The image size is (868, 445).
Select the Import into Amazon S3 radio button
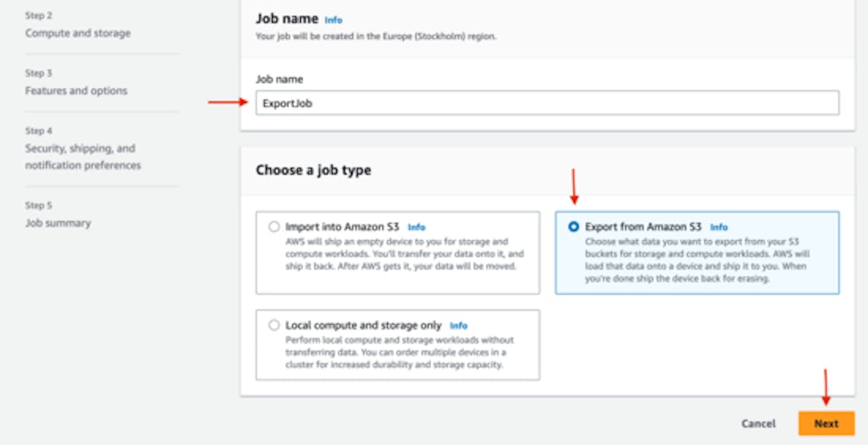coord(274,226)
